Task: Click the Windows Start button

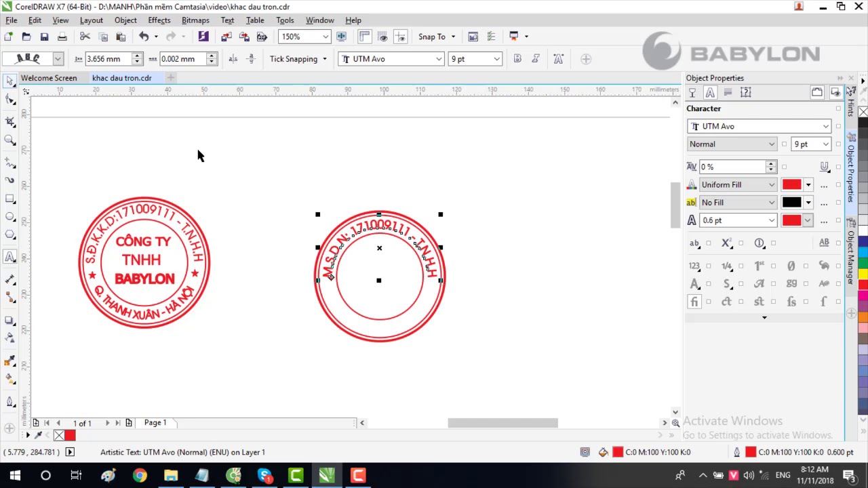Action: point(15,476)
